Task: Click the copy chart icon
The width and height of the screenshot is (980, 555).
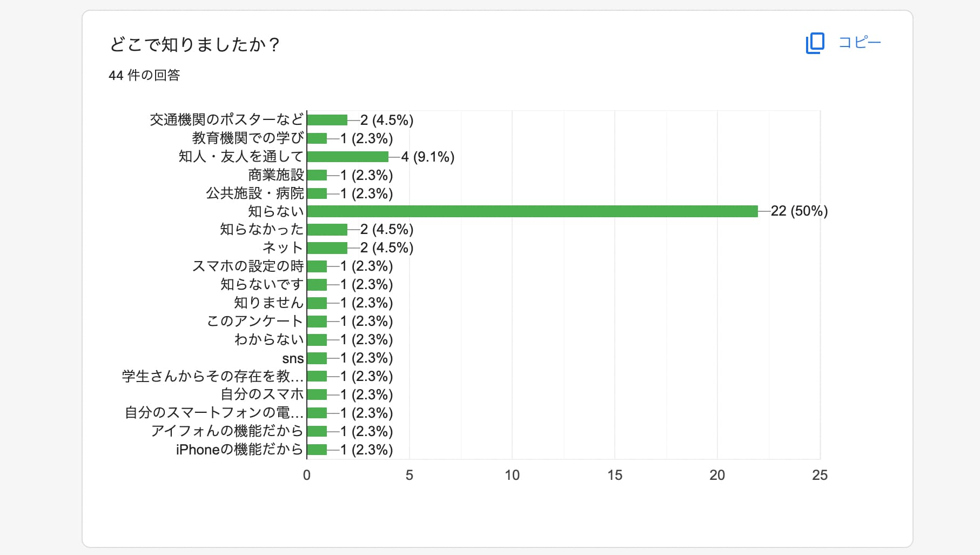Action: point(815,43)
